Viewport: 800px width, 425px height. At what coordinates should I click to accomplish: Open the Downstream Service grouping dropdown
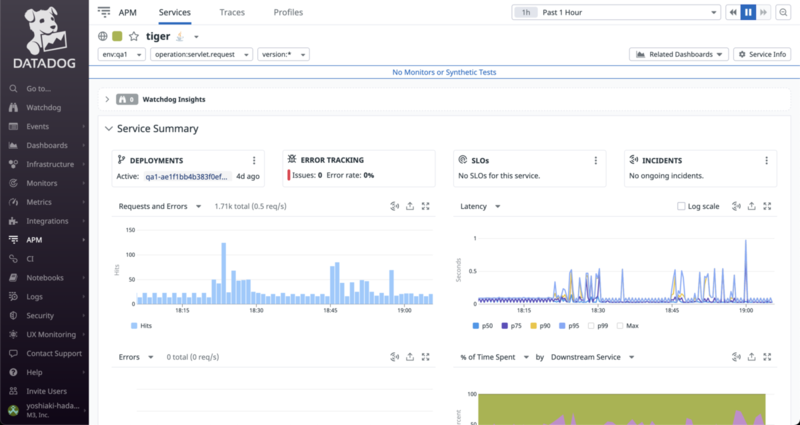pyautogui.click(x=592, y=357)
